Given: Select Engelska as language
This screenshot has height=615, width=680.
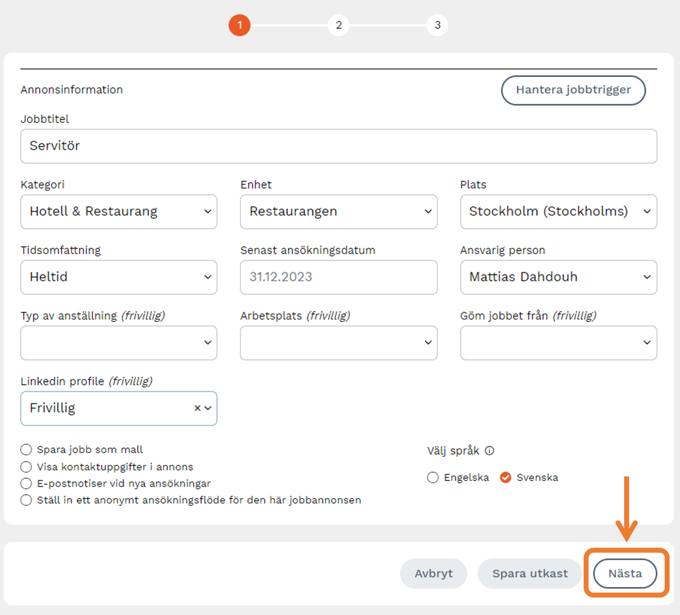Looking at the screenshot, I should (433, 478).
